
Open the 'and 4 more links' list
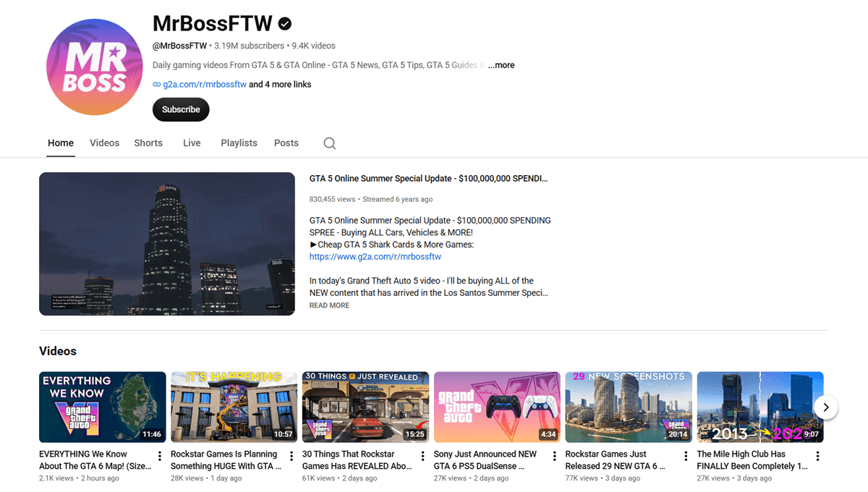pos(280,85)
